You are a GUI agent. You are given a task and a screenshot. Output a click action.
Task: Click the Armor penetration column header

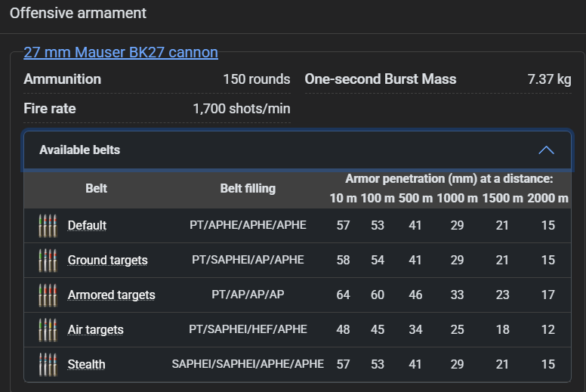point(449,179)
